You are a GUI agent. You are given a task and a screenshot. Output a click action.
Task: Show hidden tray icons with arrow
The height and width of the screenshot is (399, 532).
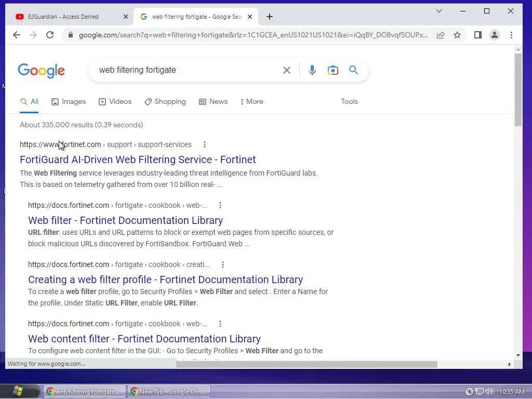tap(469, 392)
